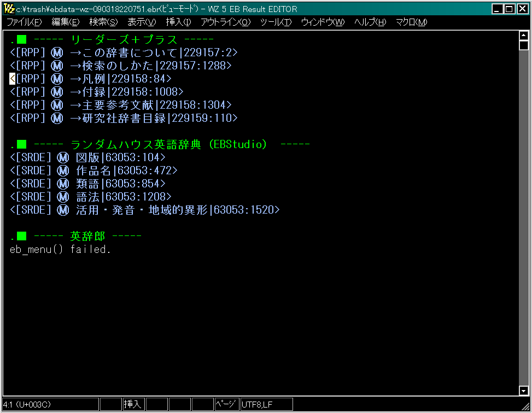Follow the link →この辞書について
The width and height of the screenshot is (532, 413).
[x=124, y=52]
